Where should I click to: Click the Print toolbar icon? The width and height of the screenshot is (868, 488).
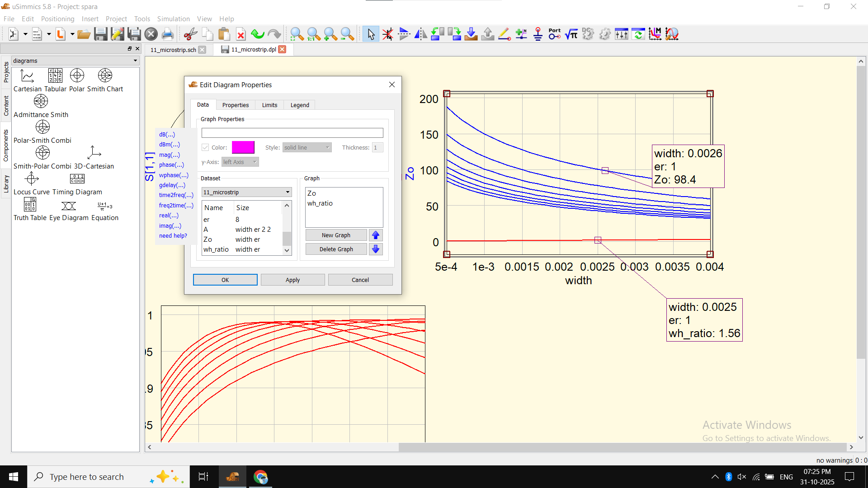pos(168,34)
